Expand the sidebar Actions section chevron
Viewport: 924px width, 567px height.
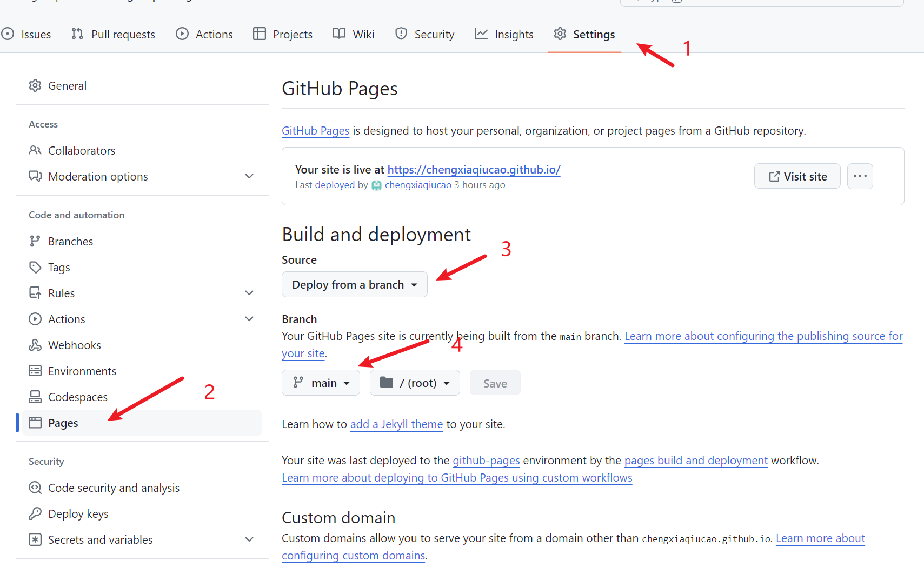(x=249, y=319)
